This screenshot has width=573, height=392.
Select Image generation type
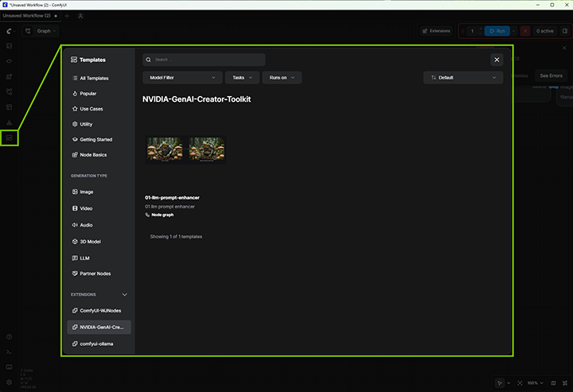(x=99, y=192)
